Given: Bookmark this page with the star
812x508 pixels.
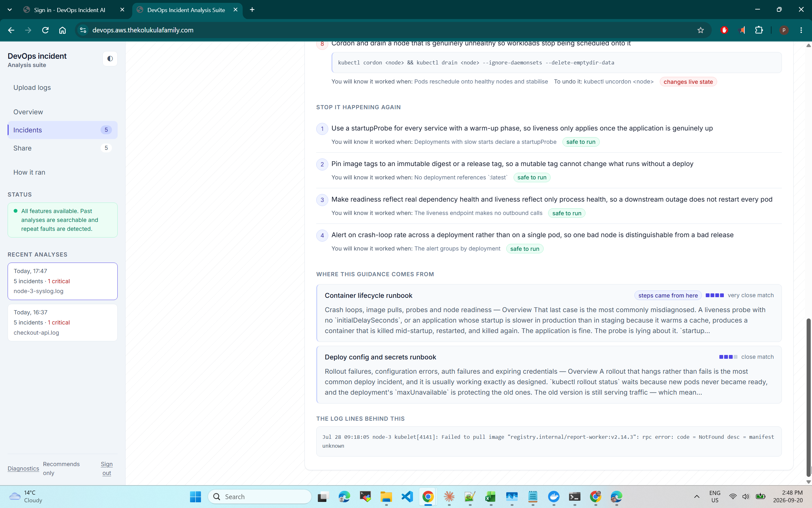Looking at the screenshot, I should 701,30.
